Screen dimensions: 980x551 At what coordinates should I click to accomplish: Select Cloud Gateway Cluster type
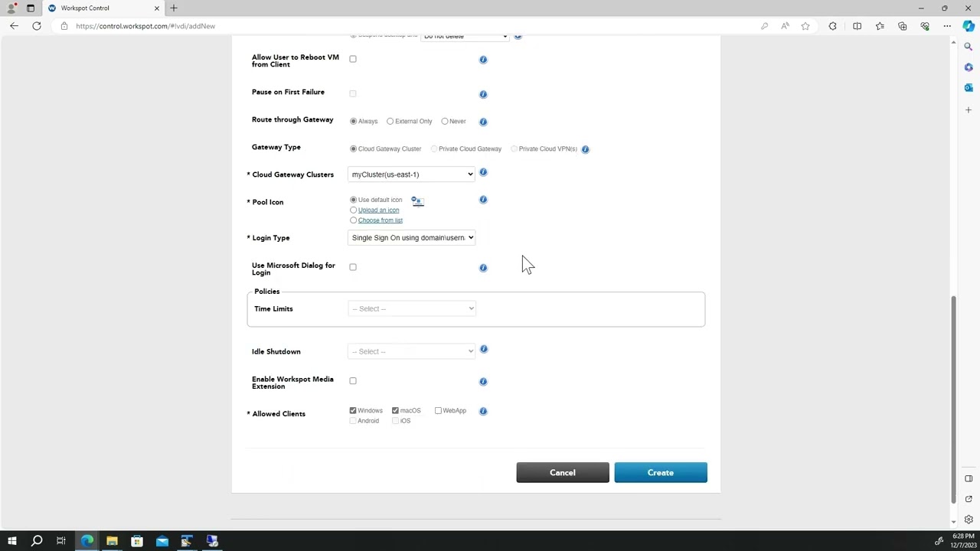353,149
